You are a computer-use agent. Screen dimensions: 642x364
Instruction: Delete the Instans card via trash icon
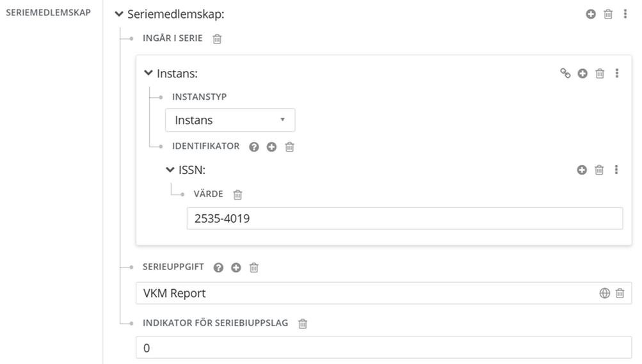tap(600, 74)
